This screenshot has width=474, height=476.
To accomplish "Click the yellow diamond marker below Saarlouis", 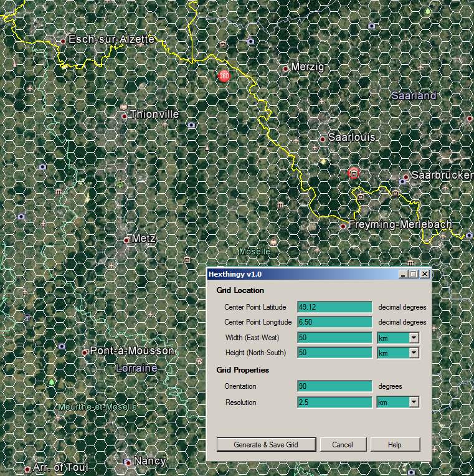I will (x=323, y=161).
